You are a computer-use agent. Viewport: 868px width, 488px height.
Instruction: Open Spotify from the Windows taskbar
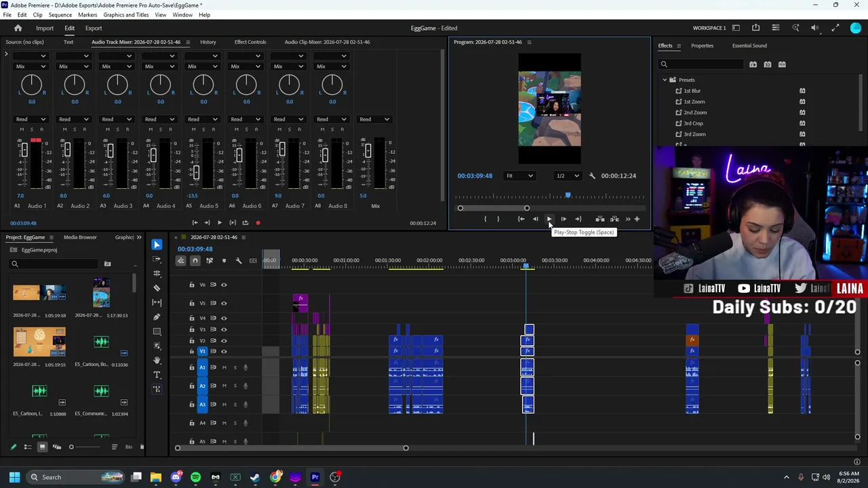click(196, 477)
